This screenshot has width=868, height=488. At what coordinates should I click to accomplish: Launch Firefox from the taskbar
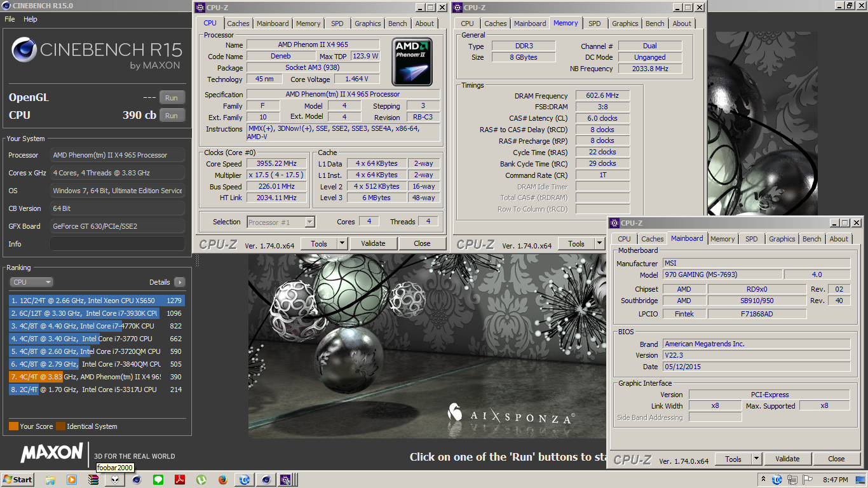(x=223, y=480)
